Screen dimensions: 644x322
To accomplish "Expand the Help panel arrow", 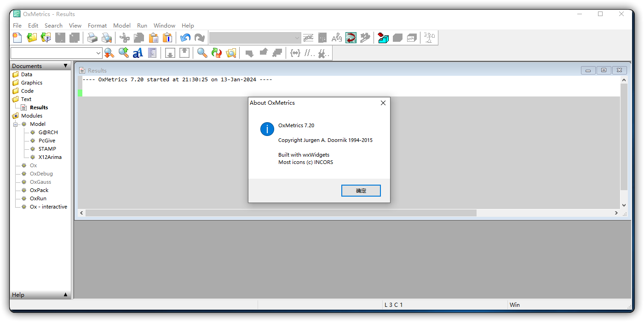I will (65, 295).
